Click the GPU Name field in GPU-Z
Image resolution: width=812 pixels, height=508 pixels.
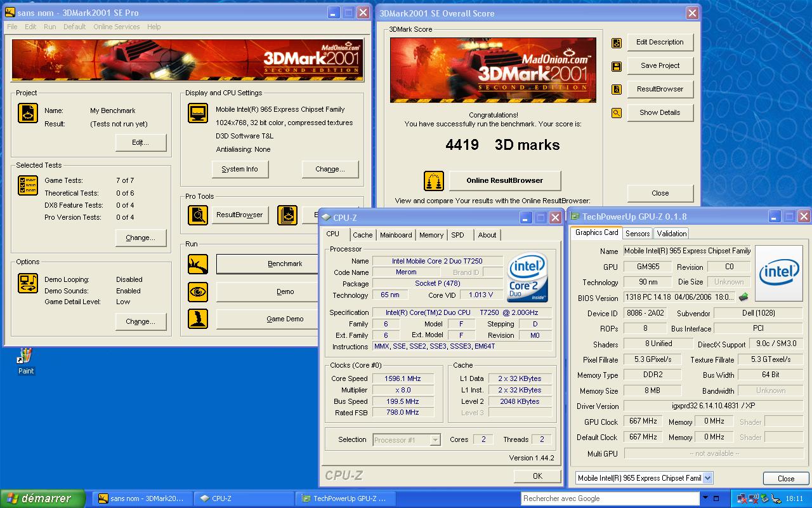(x=686, y=251)
